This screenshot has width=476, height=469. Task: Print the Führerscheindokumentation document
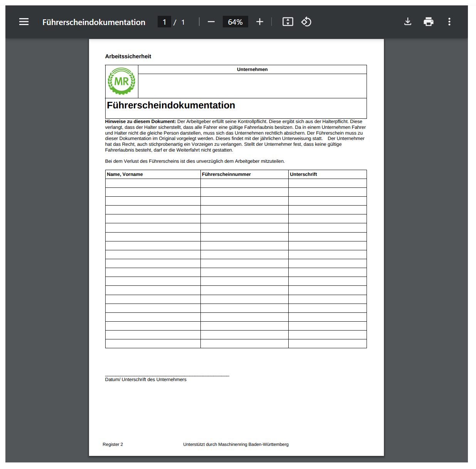[428, 22]
